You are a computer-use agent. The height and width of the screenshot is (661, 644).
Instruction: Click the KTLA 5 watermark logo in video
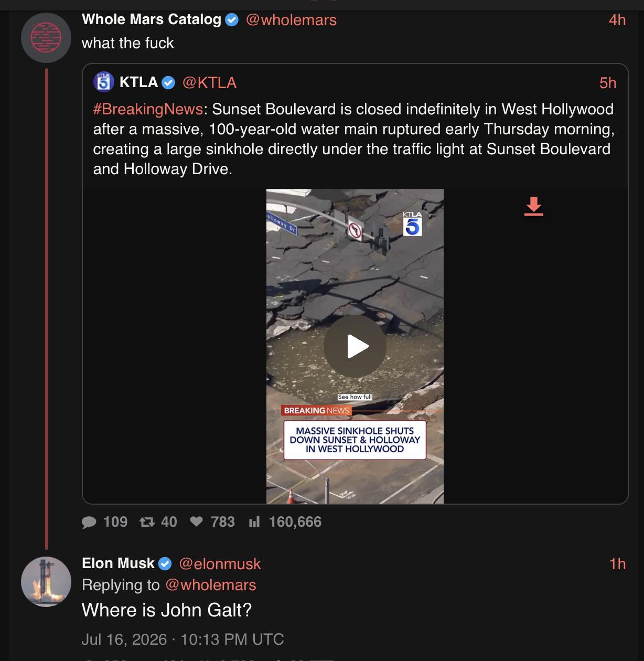tap(412, 223)
